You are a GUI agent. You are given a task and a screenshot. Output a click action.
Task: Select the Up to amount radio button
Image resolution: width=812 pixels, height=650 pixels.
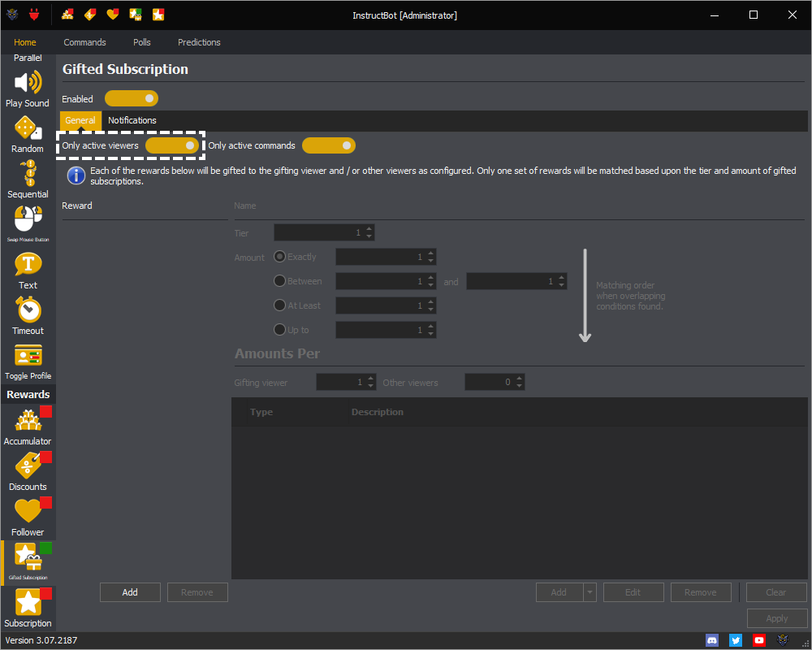coord(279,330)
